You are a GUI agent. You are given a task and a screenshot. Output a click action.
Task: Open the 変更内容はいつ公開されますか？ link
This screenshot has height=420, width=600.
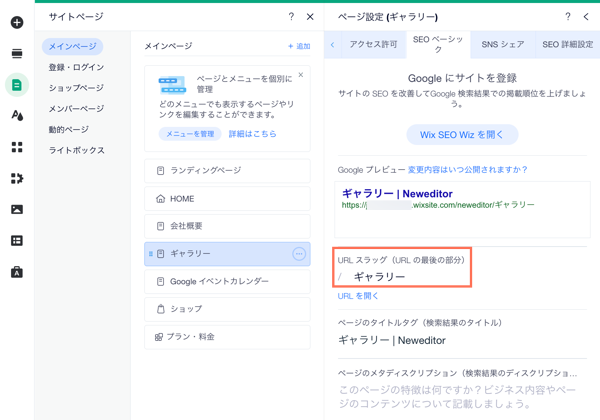coord(468,170)
